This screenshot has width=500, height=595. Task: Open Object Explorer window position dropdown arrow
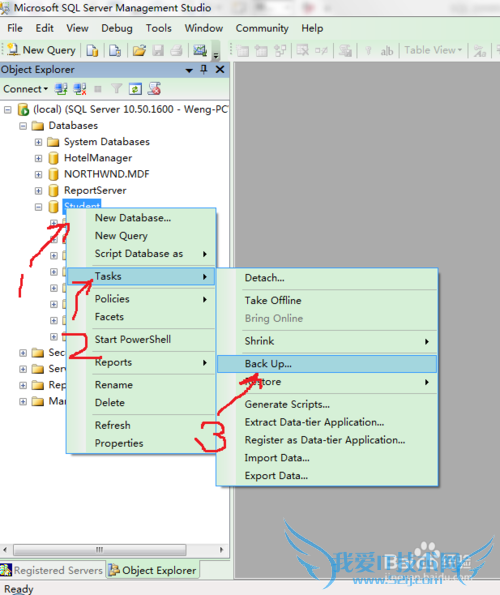pyautogui.click(x=189, y=70)
